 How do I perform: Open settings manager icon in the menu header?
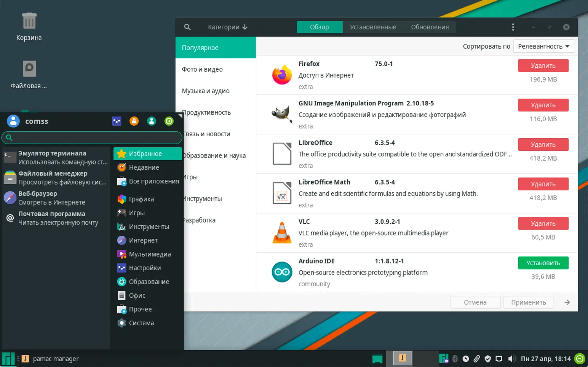click(x=117, y=121)
